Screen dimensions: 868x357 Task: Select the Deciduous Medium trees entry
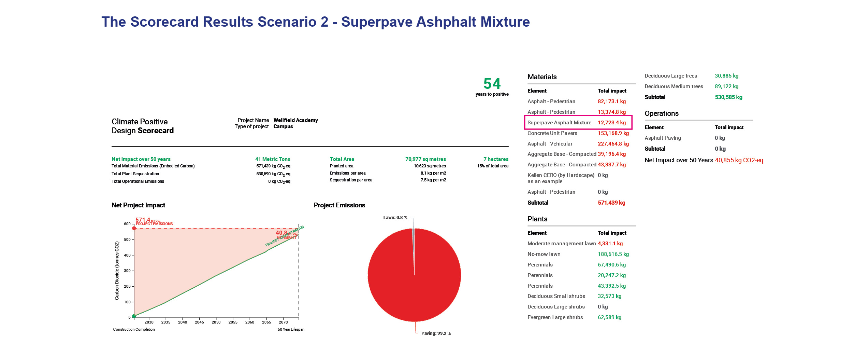674,86
